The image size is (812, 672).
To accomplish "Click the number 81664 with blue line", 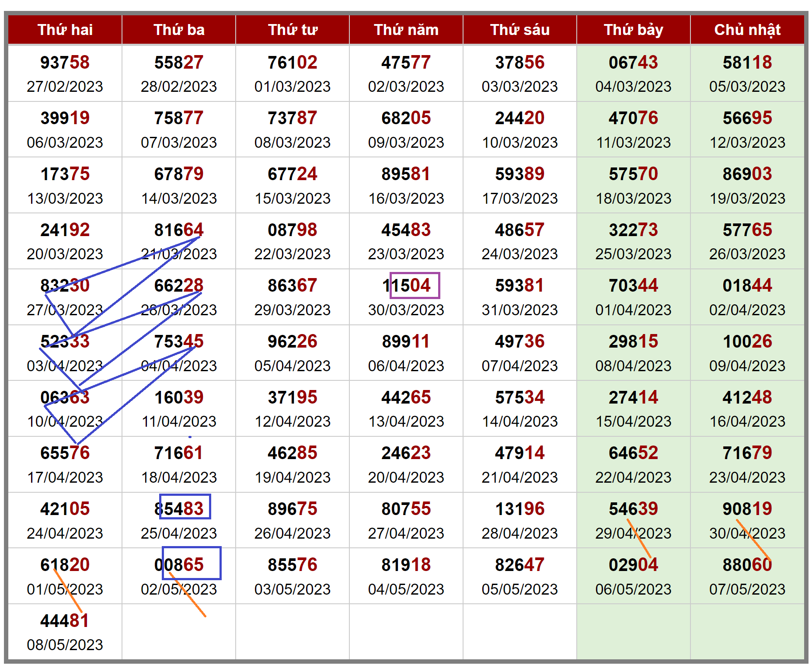I will click(179, 230).
